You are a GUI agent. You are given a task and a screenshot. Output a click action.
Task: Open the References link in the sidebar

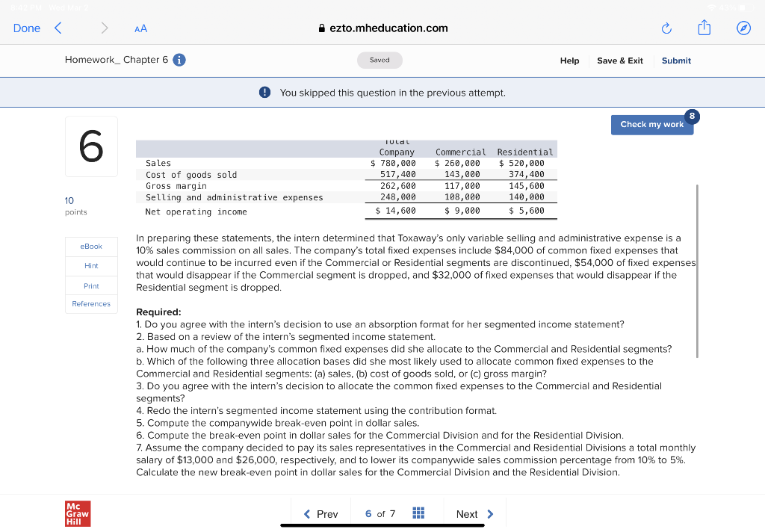[x=90, y=303]
